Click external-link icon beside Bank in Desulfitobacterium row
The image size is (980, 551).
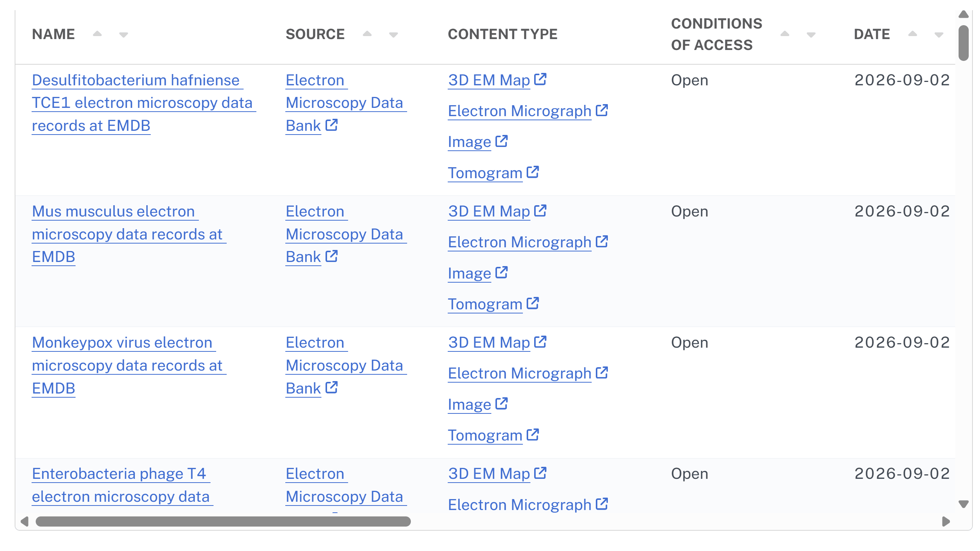tap(331, 125)
